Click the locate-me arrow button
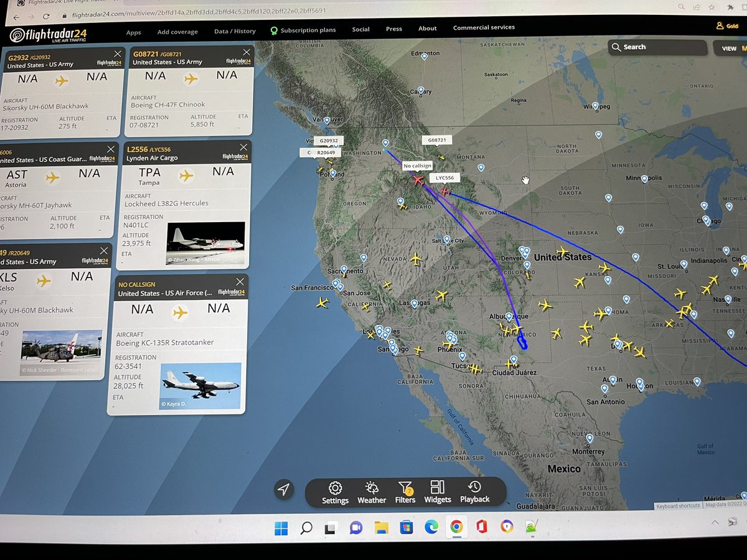 [x=283, y=489]
